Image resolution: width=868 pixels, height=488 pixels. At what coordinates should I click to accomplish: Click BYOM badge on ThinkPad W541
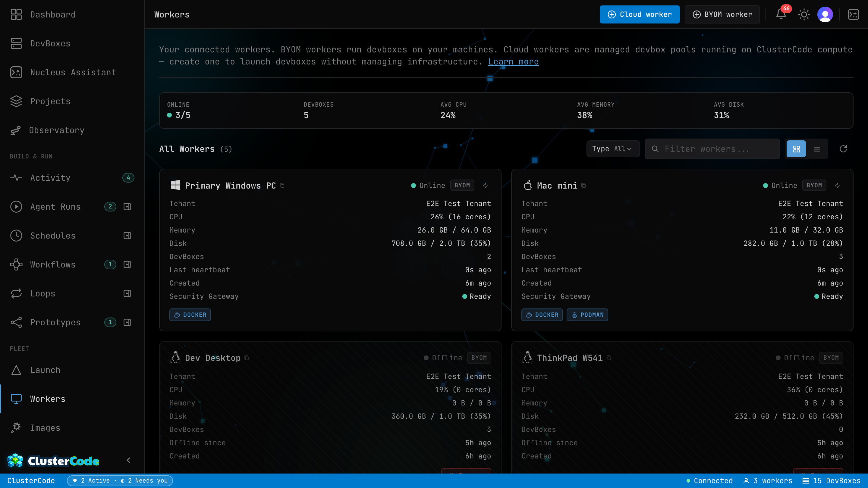(831, 358)
